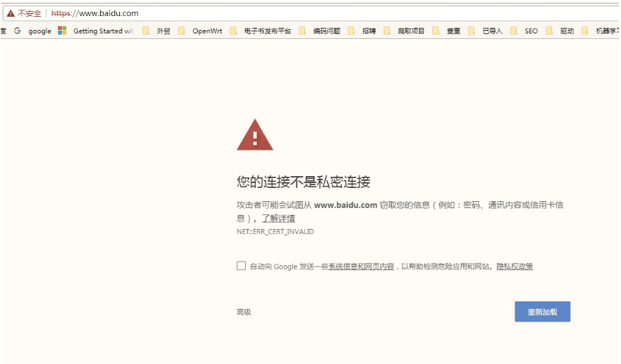
Task: Click the 不安全 security label
Action: click(29, 13)
